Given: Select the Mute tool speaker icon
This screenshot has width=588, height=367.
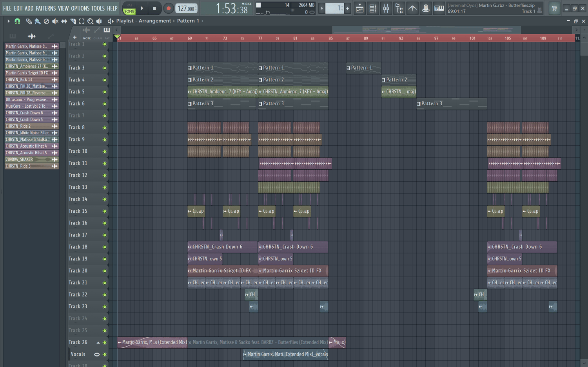Looking at the screenshot, I should tap(55, 21).
